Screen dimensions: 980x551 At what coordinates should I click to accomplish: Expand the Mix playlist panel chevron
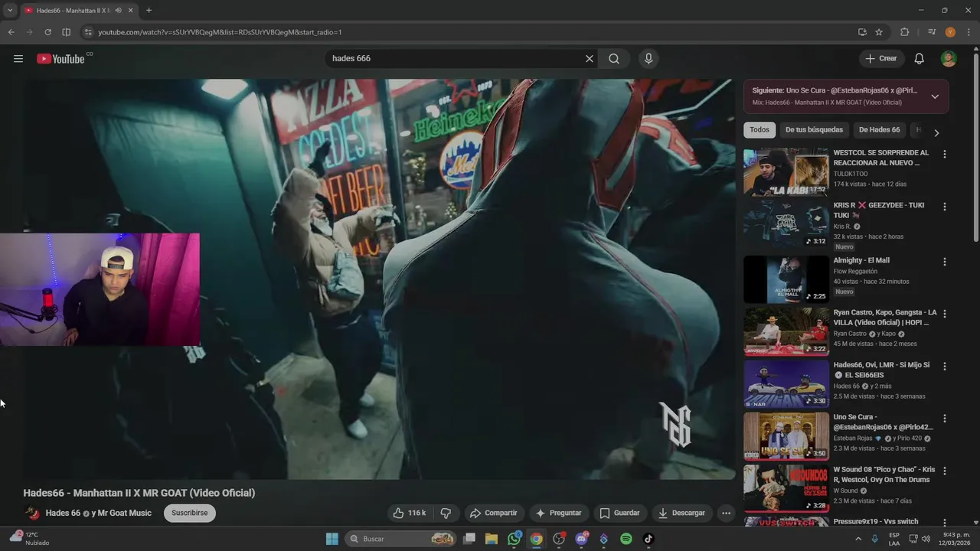tap(935, 96)
